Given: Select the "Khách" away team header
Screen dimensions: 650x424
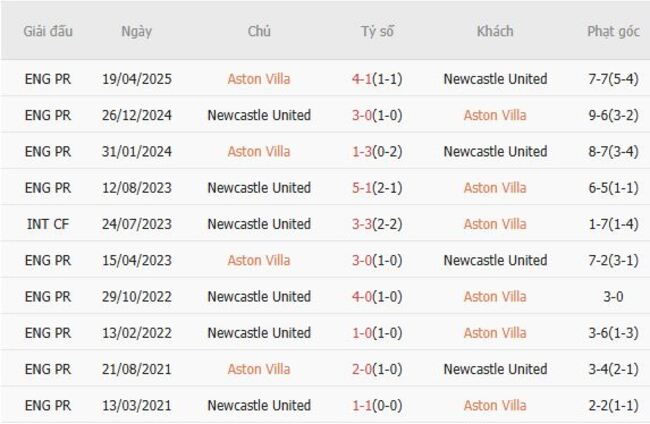Looking at the screenshot, I should click(x=495, y=31).
